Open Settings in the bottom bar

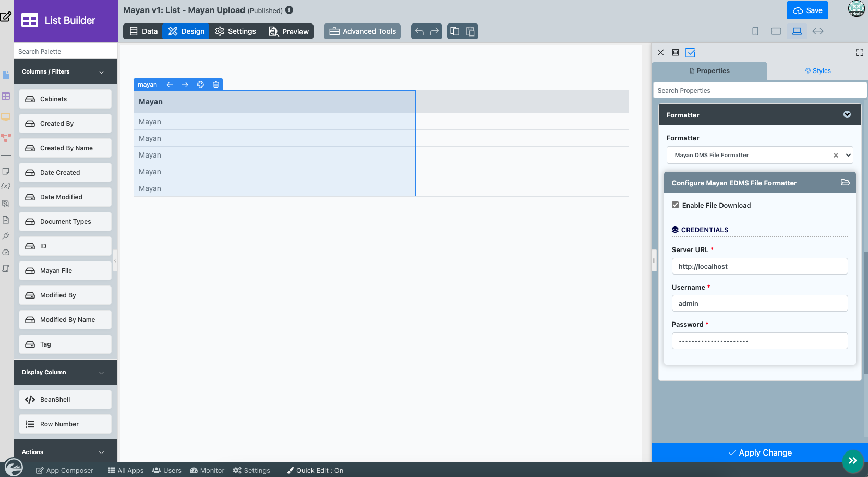click(x=251, y=470)
